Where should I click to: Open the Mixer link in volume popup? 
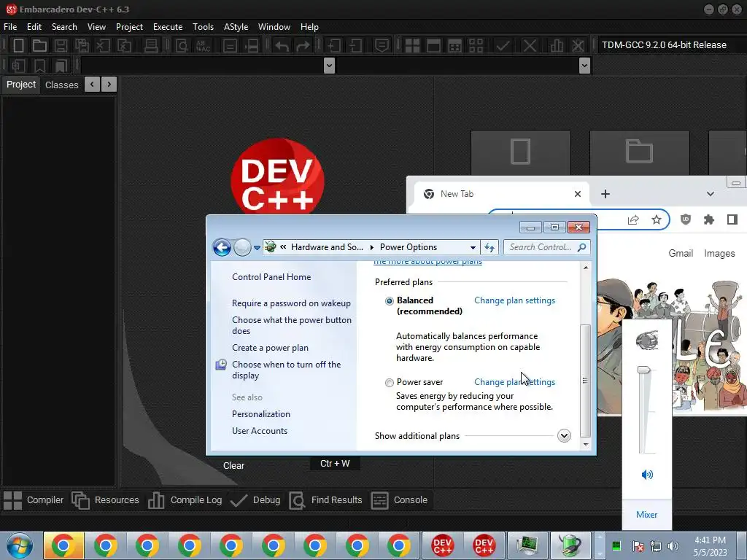pos(646,514)
